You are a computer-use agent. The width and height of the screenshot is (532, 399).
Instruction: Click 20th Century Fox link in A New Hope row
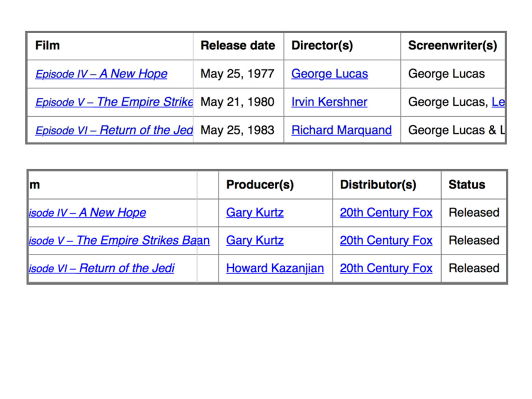click(x=386, y=212)
